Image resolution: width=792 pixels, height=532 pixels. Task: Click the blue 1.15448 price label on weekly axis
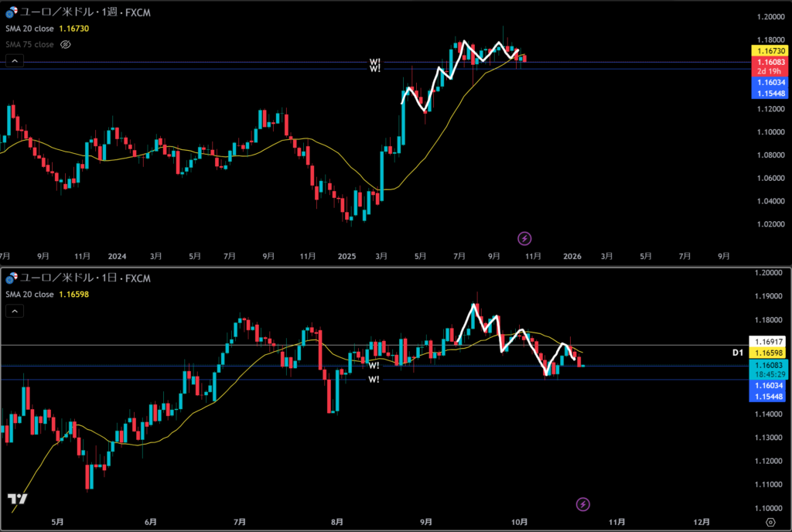click(x=770, y=93)
